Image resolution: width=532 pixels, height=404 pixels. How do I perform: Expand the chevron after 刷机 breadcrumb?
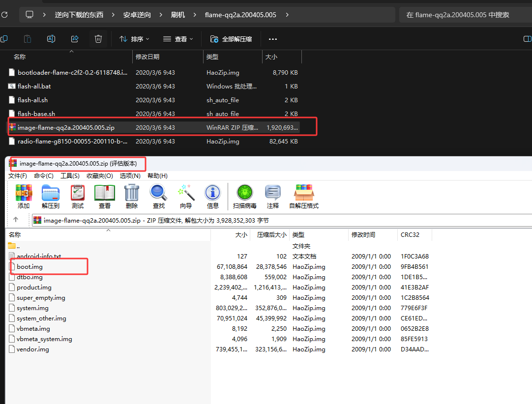tap(195, 15)
